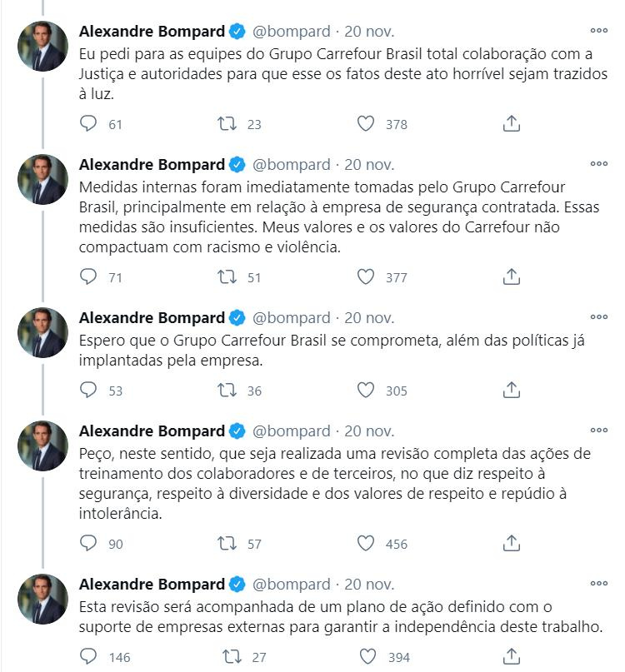Open Alexandre Bompard's name on first tweet
Screen dimensions: 625x672
152,32
